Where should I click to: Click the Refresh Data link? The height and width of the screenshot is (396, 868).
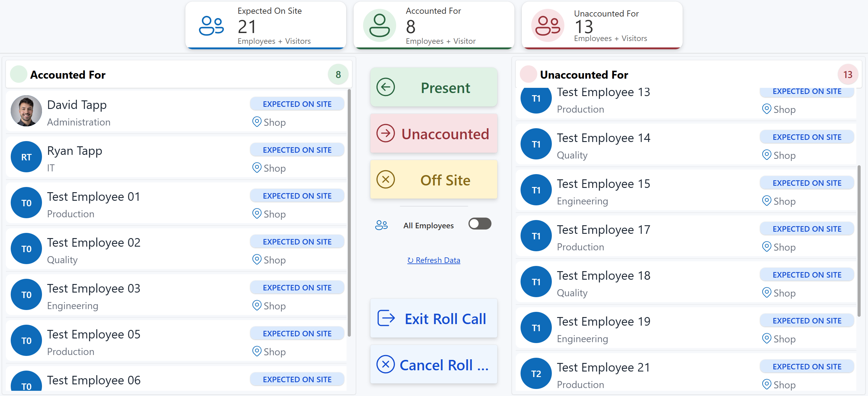click(x=433, y=260)
